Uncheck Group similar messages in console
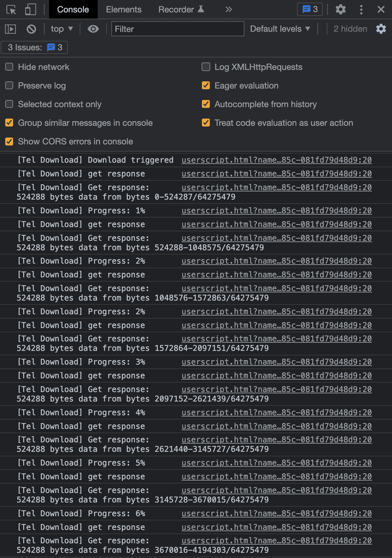The height and width of the screenshot is (558, 392). (x=9, y=123)
